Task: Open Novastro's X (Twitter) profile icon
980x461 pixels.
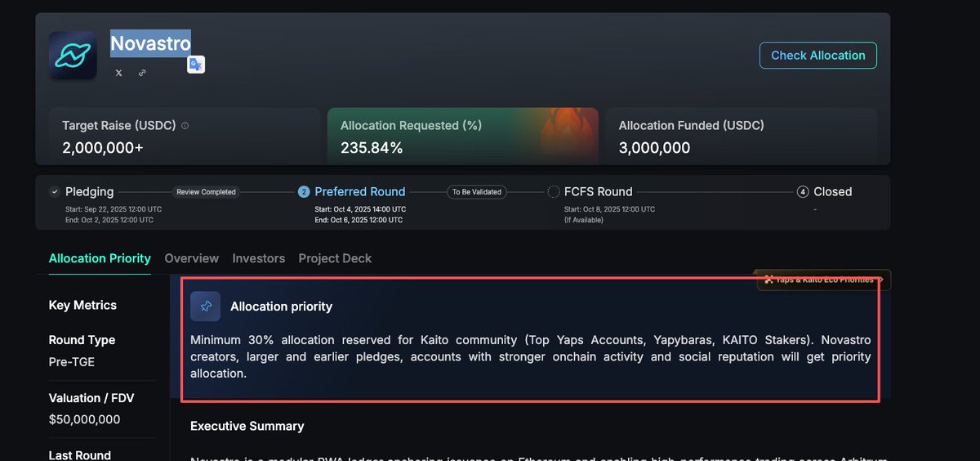Action: (x=118, y=73)
